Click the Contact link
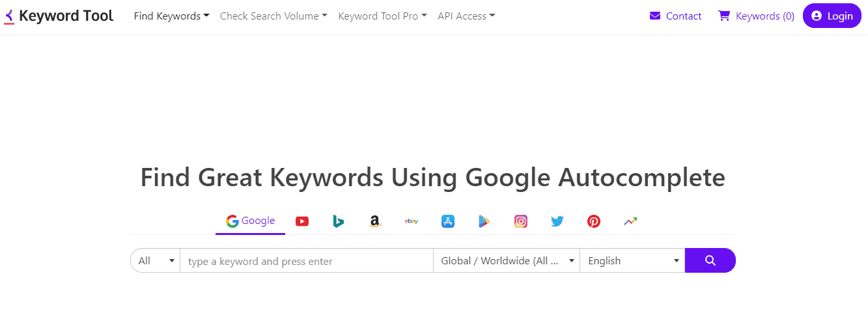The width and height of the screenshot is (868, 317). (x=676, y=16)
